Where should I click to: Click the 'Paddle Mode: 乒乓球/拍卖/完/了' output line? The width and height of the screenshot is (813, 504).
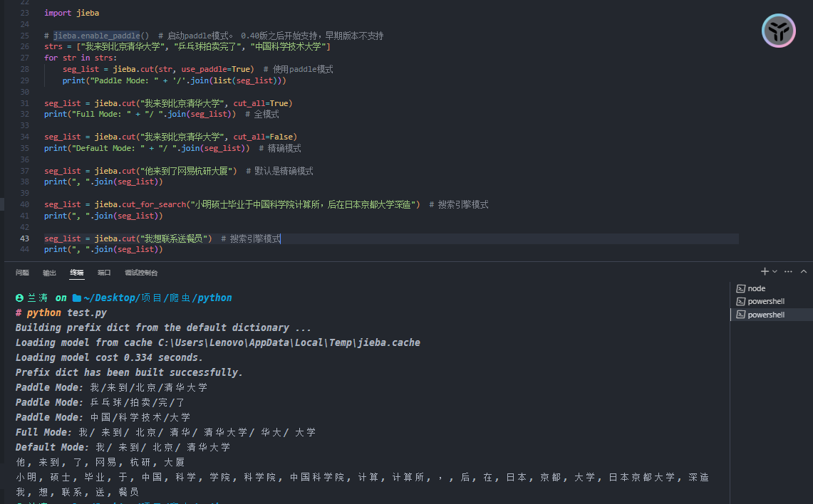point(100,402)
